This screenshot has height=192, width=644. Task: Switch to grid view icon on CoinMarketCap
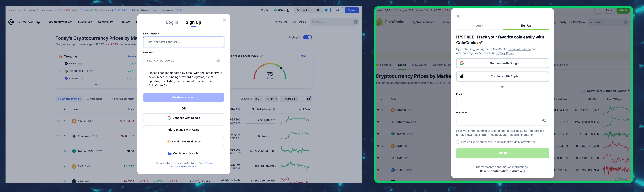309,99
